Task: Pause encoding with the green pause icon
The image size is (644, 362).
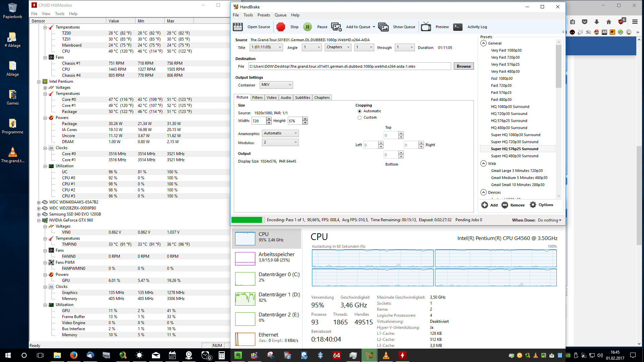Action: [x=307, y=27]
